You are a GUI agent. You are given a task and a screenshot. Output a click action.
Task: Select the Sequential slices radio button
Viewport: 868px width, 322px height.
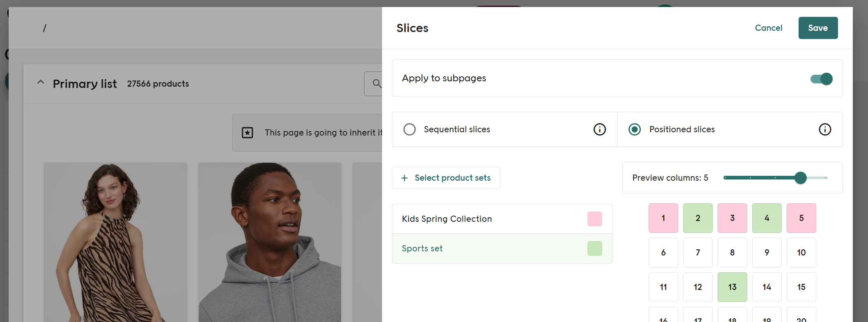[410, 129]
